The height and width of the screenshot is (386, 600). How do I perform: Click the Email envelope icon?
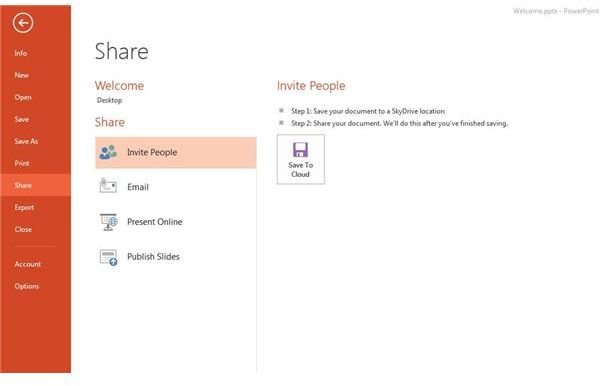[x=108, y=186]
